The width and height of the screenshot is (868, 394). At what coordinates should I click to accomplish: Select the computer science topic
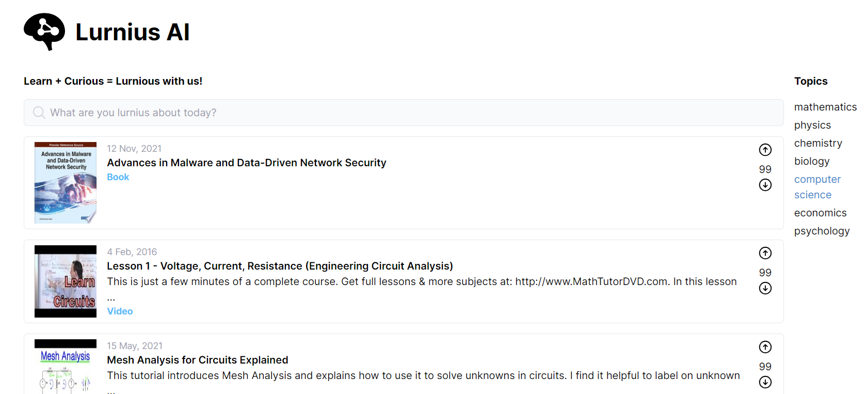[x=817, y=187]
